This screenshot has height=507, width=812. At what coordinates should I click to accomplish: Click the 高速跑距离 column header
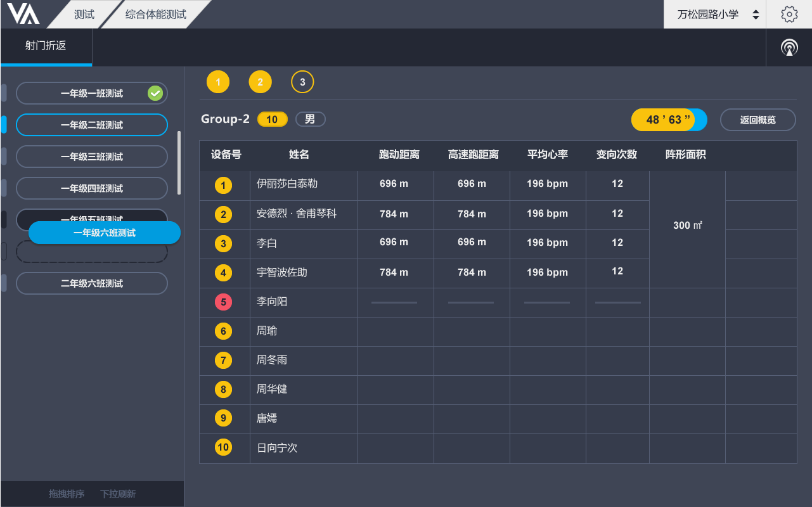[x=474, y=155]
